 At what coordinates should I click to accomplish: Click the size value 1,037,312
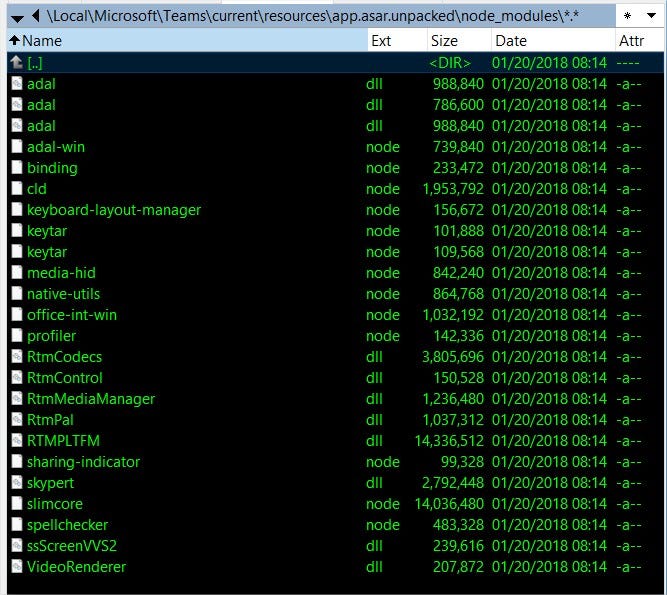[453, 419]
